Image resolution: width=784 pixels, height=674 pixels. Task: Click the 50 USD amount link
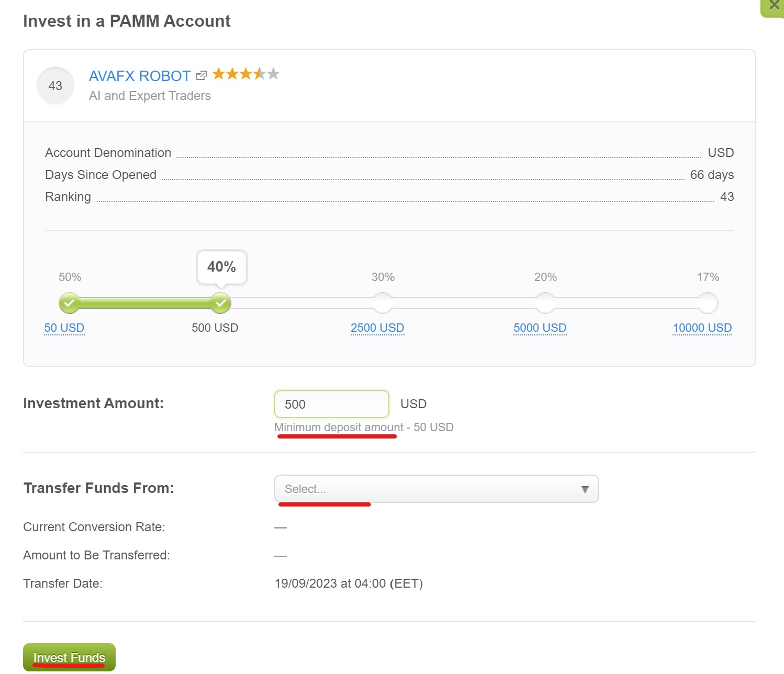tap(64, 328)
